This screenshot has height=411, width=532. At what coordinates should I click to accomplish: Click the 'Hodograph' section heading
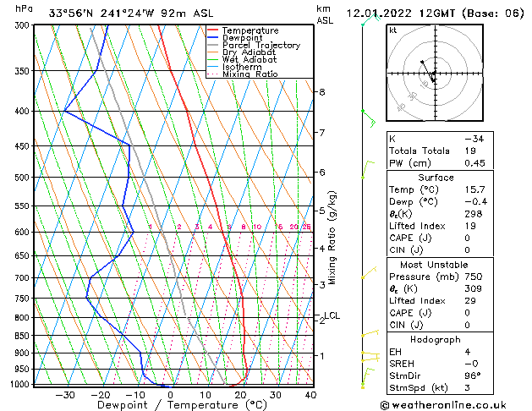point(436,340)
